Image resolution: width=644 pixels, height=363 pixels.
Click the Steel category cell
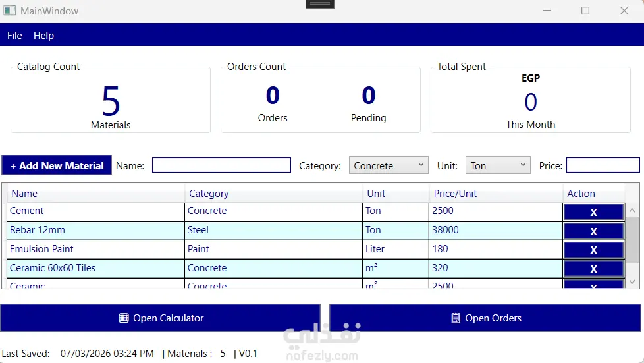click(273, 231)
